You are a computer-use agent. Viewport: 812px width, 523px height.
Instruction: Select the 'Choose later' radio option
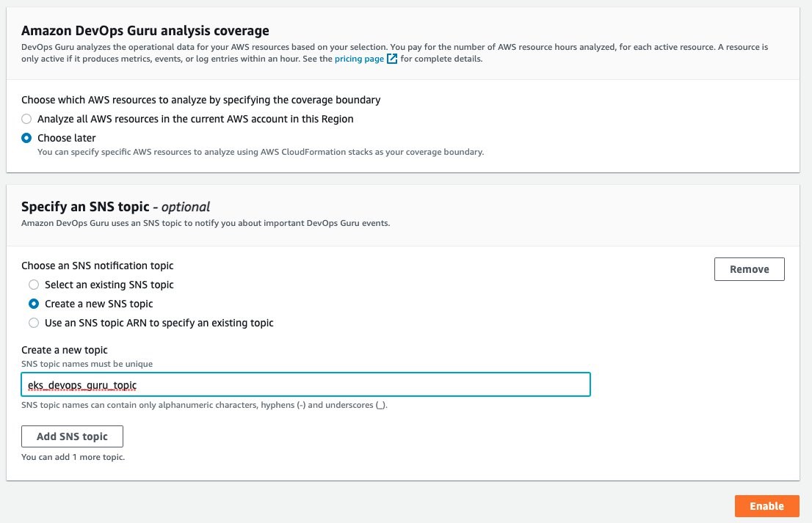point(26,138)
